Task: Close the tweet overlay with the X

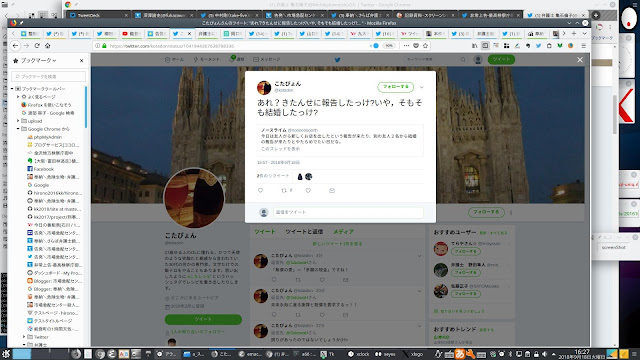Action: (x=580, y=60)
